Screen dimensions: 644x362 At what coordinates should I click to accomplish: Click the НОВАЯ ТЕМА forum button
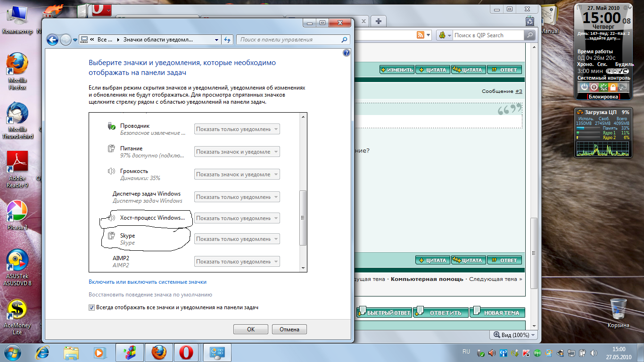click(x=497, y=313)
